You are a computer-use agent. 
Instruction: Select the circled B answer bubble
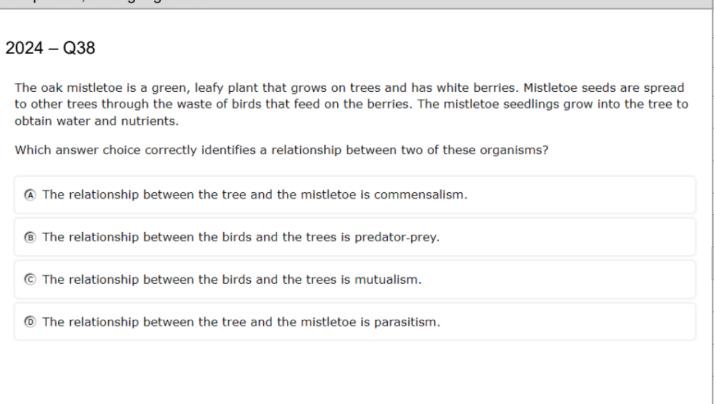[30, 237]
